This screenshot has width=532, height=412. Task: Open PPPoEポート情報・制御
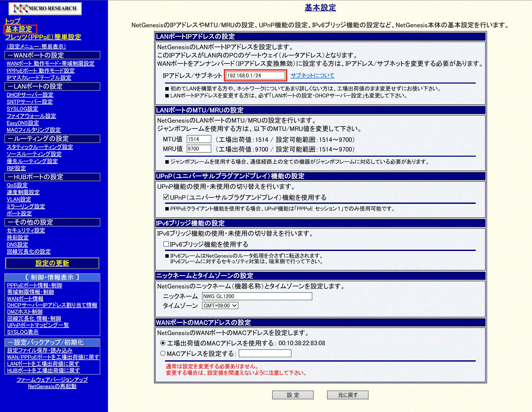pyautogui.click(x=35, y=286)
